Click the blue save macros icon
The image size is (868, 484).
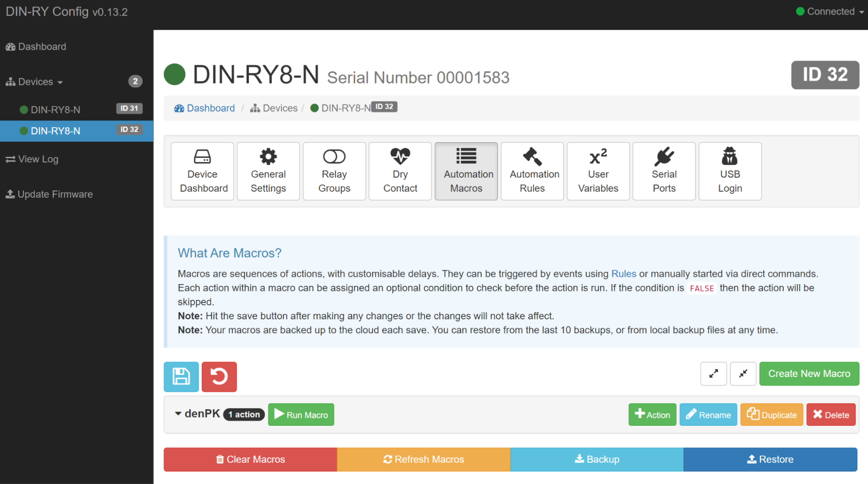tap(181, 376)
